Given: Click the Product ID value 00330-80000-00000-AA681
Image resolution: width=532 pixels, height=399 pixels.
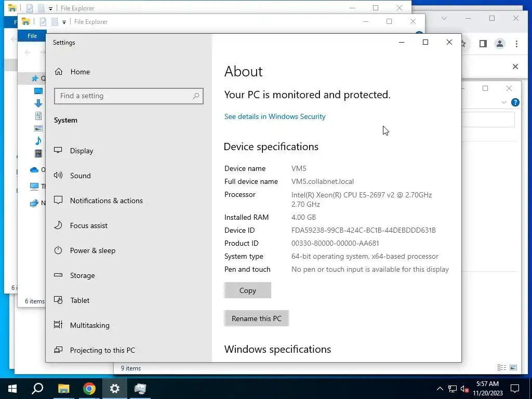Looking at the screenshot, I should (335, 243).
